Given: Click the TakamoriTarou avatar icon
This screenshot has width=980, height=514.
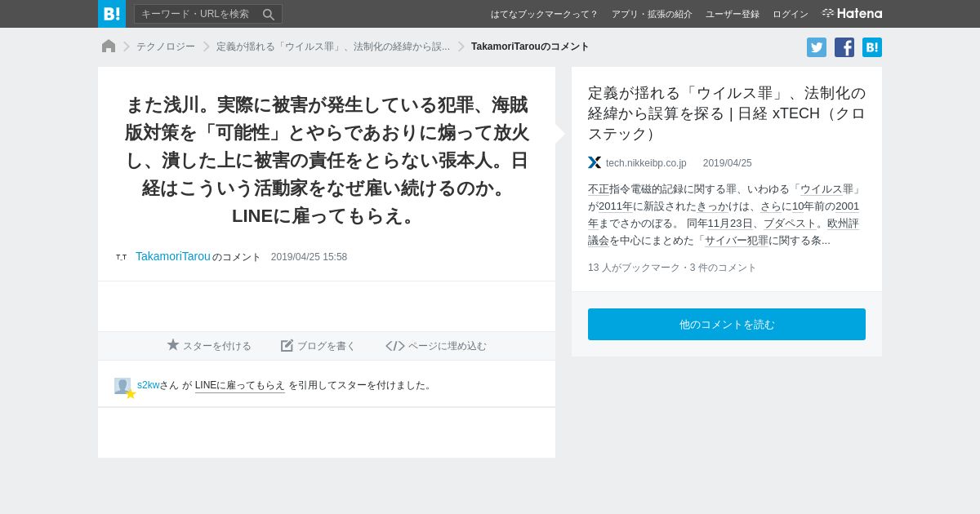Looking at the screenshot, I should click(121, 257).
